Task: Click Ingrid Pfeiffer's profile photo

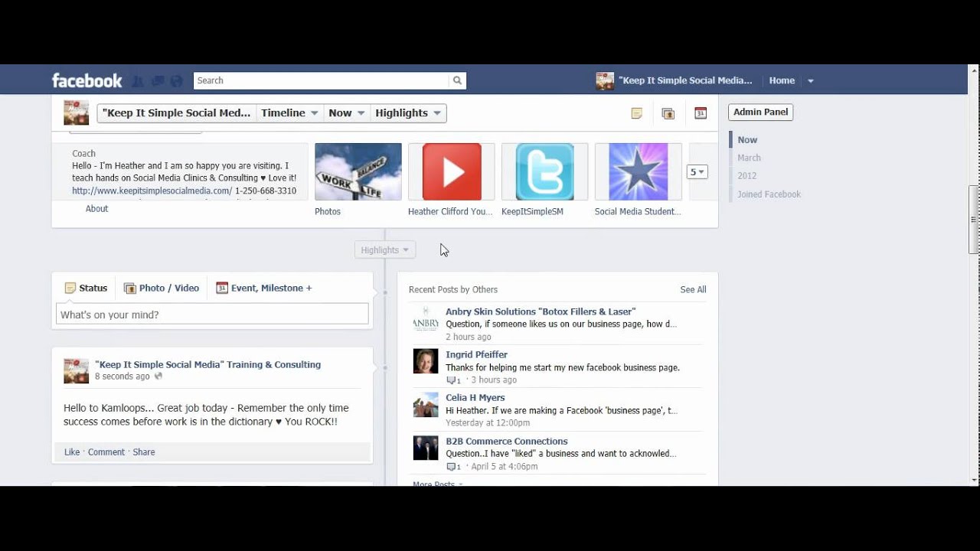Action: pyautogui.click(x=426, y=361)
